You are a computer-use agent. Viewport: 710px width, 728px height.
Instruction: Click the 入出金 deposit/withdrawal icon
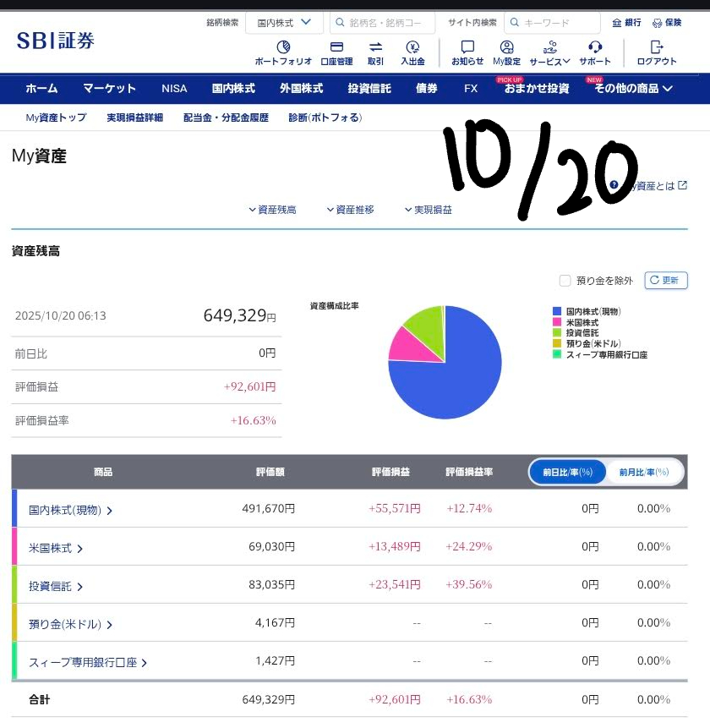click(x=412, y=47)
